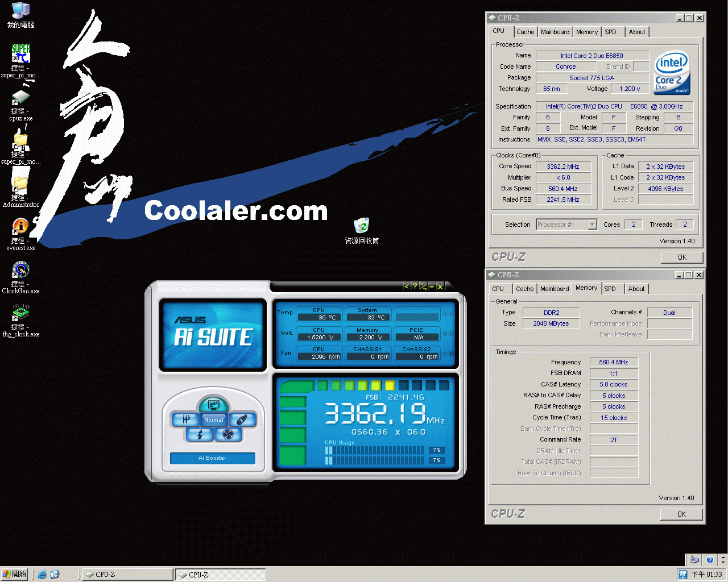
Task: Open the Q-Fan fan icon in AI Suite
Action: coord(228,435)
